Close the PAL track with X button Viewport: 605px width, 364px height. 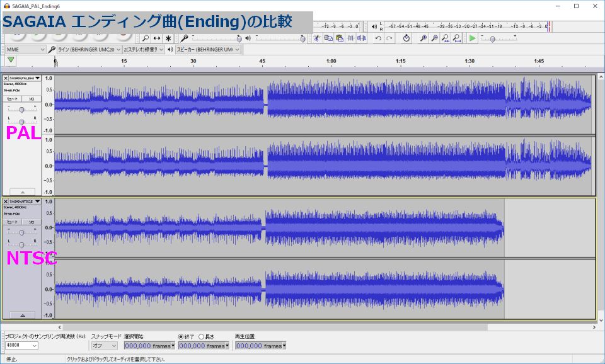(x=6, y=78)
